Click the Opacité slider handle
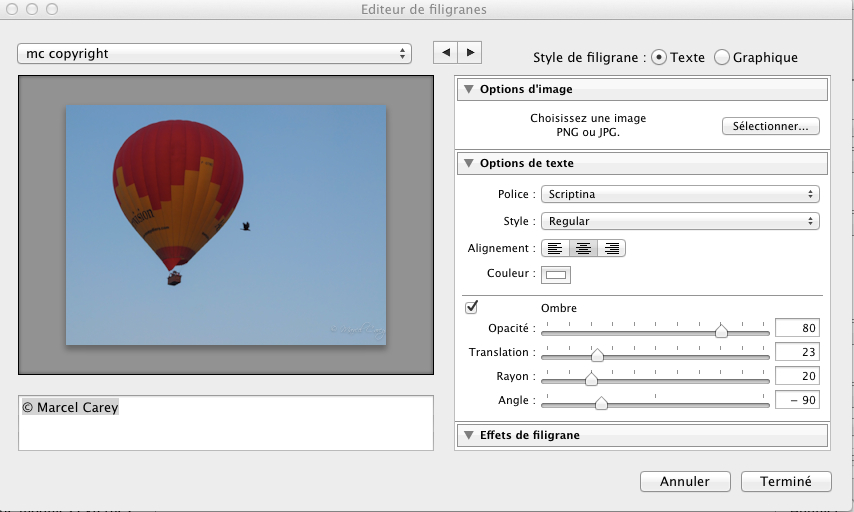 (x=721, y=330)
